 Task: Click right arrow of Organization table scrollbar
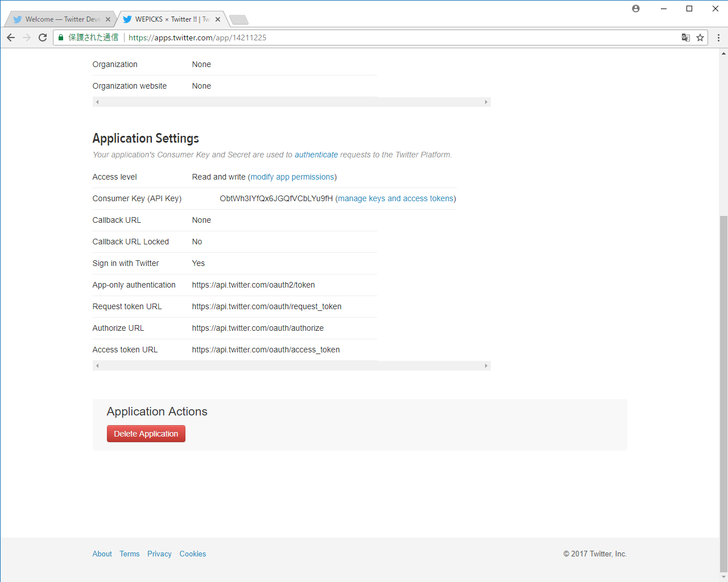[x=486, y=102]
